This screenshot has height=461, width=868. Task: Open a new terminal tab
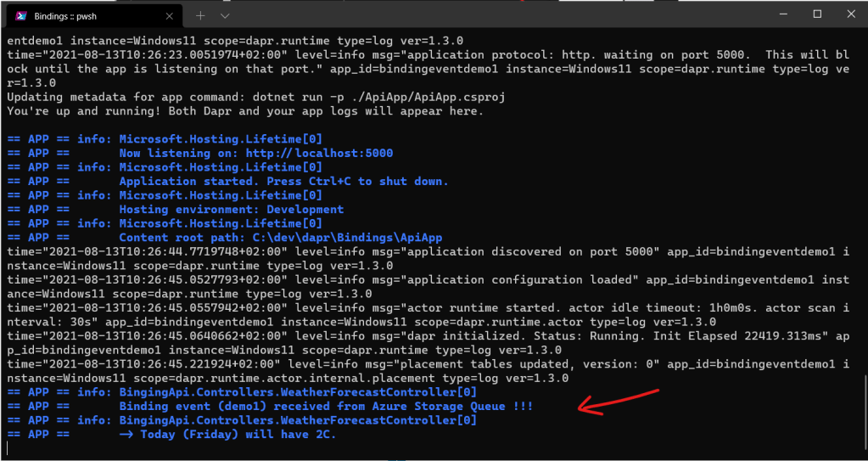200,15
